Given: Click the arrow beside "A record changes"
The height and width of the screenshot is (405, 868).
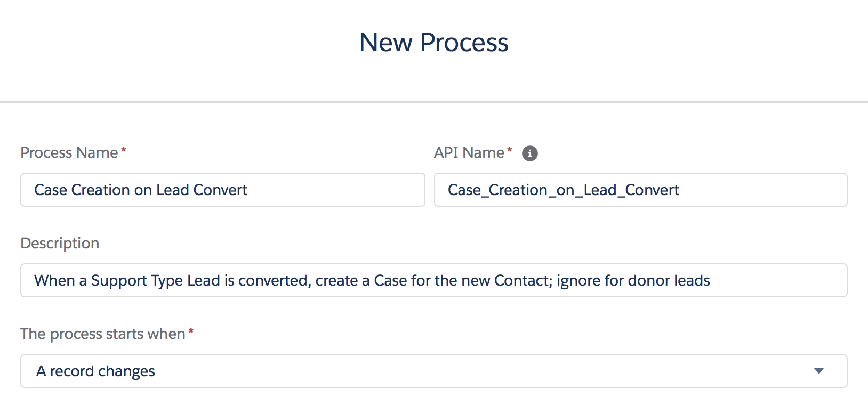Looking at the screenshot, I should 819,371.
